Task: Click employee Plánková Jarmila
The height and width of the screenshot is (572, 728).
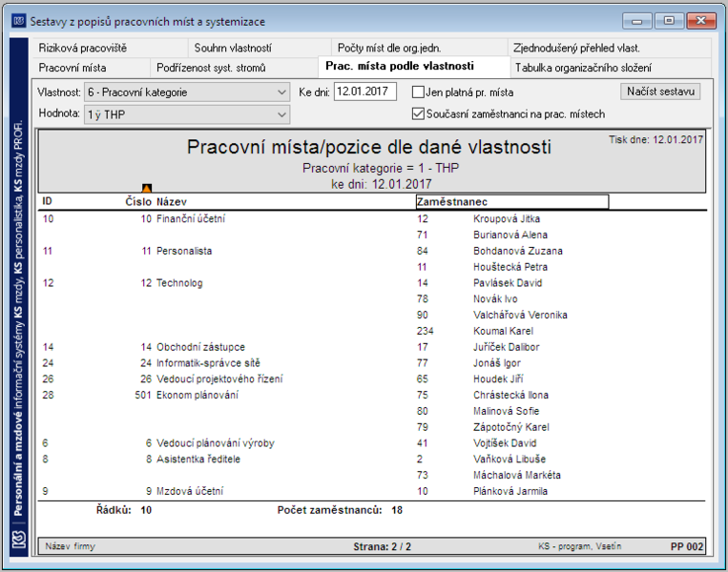Action: pos(510,491)
